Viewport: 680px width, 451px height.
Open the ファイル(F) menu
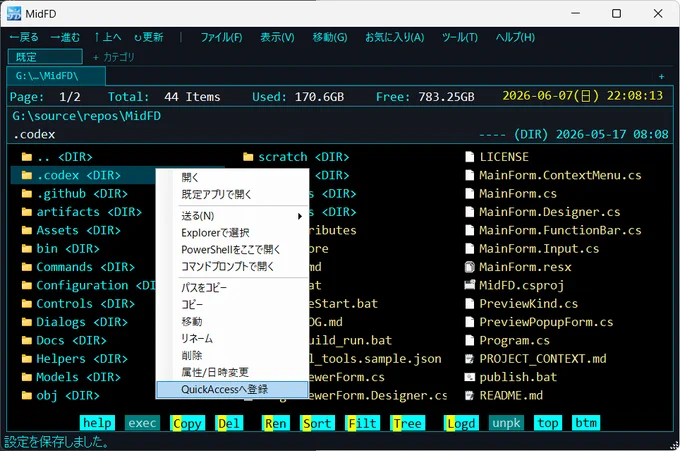click(221, 37)
